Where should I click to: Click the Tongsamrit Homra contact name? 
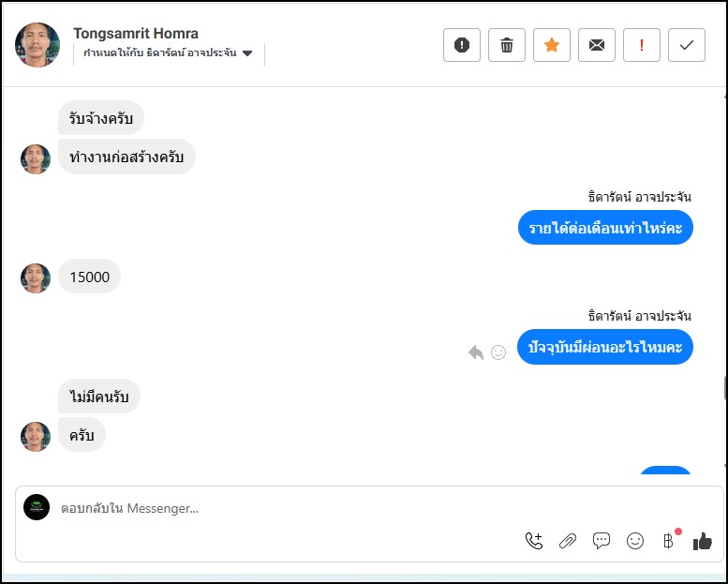click(136, 34)
